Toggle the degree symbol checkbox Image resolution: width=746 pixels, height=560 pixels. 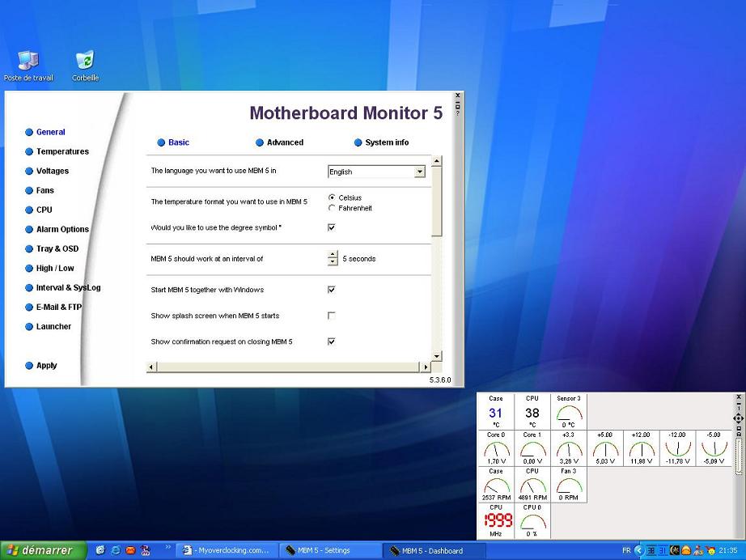(332, 227)
